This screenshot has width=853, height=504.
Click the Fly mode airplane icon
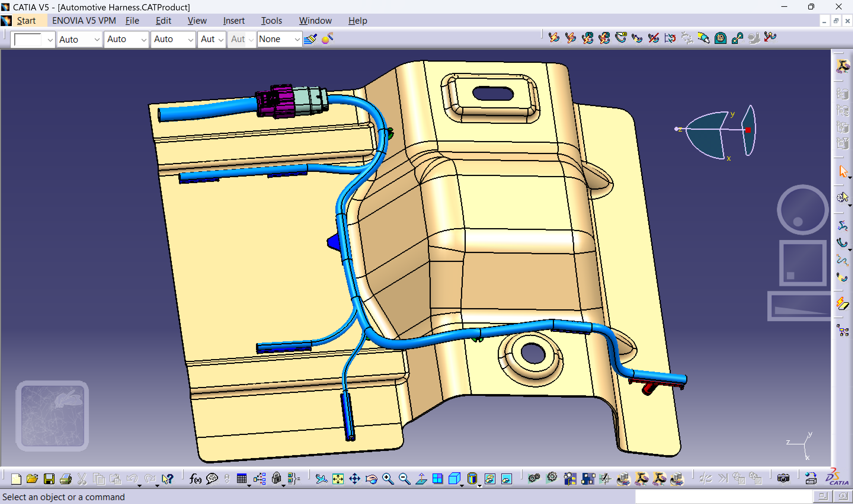[x=321, y=479]
